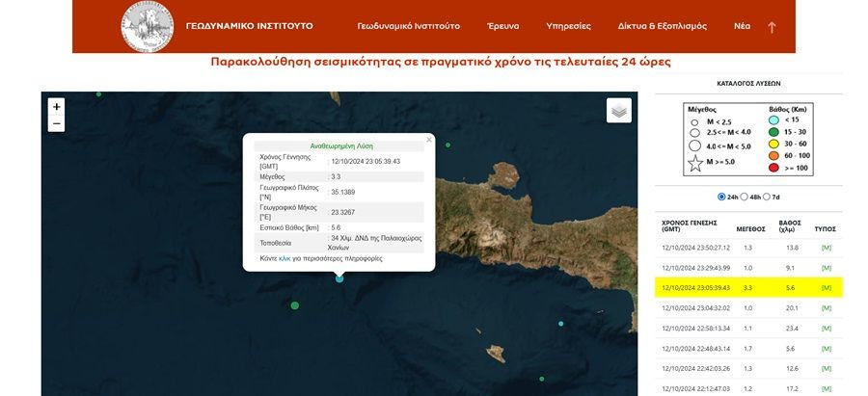Close the earthquake info popup
The width and height of the screenshot is (868, 396).
(x=429, y=139)
